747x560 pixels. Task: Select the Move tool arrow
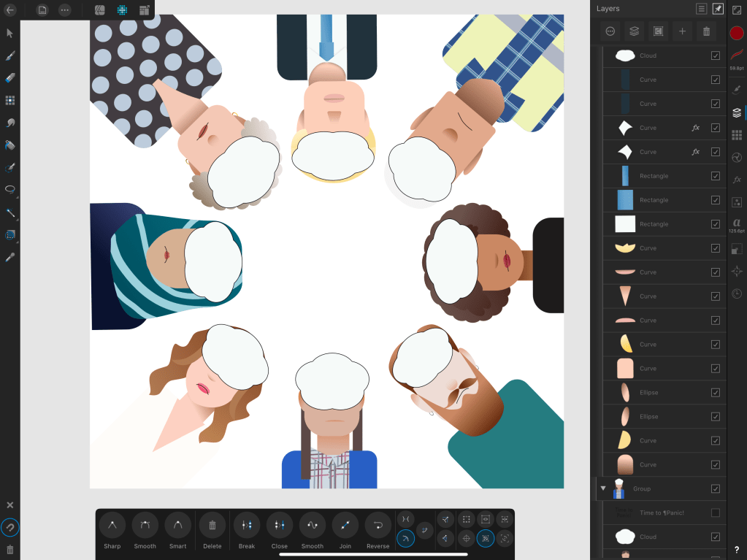point(10,33)
